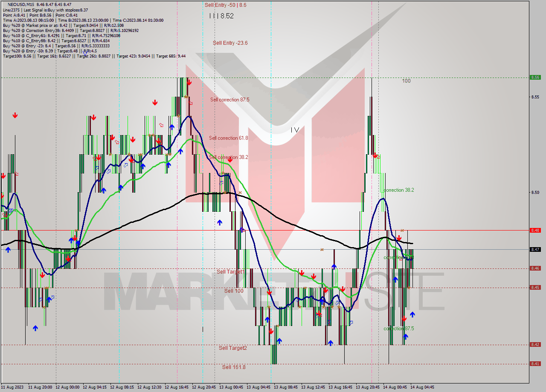Viewport: 546px width, 392px height.
Task: Click the '13 Aug 20:45' time axis label
Action: tap(368, 387)
